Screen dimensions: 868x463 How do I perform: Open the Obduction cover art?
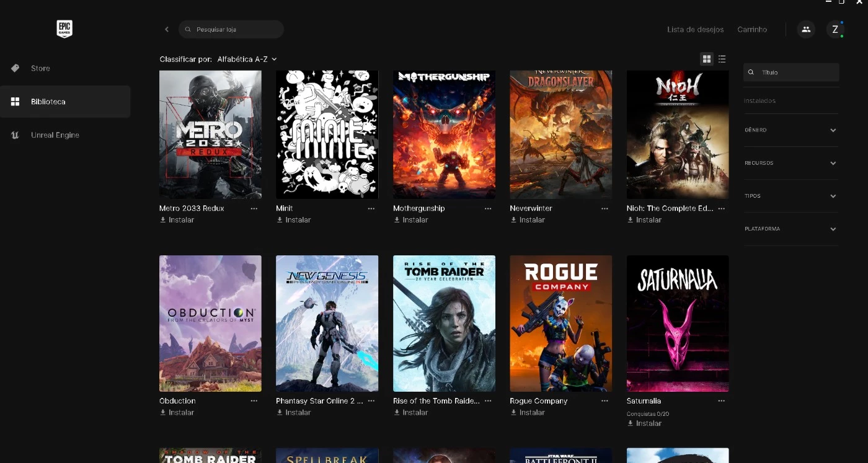(x=210, y=324)
